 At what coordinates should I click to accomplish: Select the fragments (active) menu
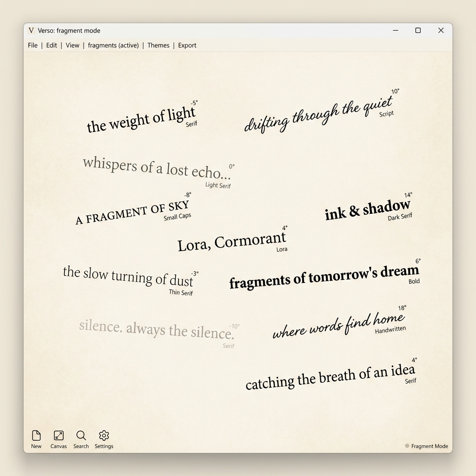[x=113, y=45]
